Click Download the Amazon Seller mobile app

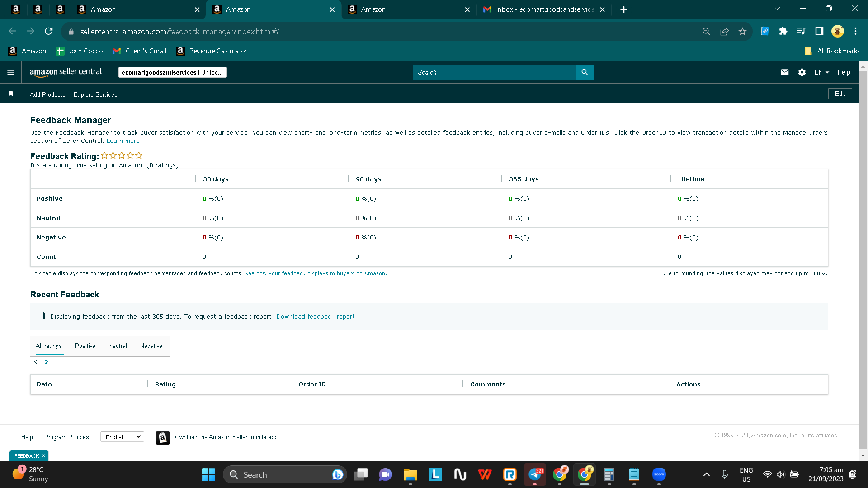[225, 437]
